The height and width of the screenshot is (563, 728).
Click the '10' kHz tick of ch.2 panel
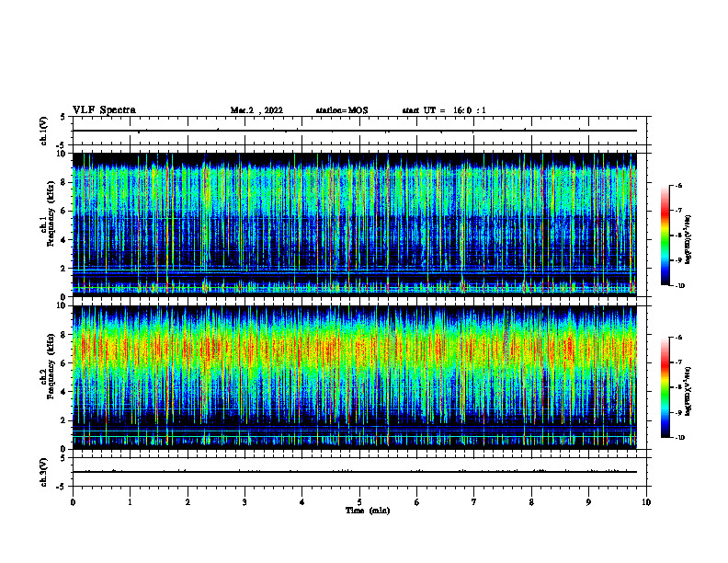pos(63,306)
